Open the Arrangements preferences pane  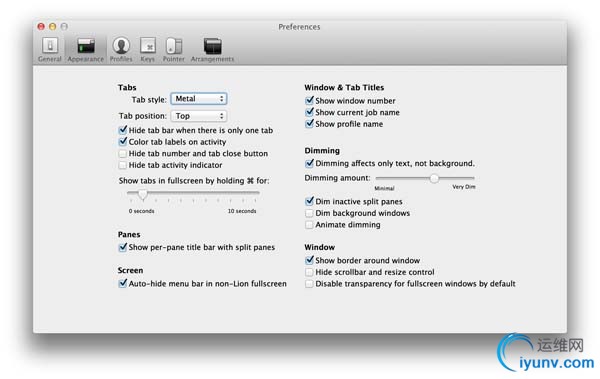(x=212, y=49)
